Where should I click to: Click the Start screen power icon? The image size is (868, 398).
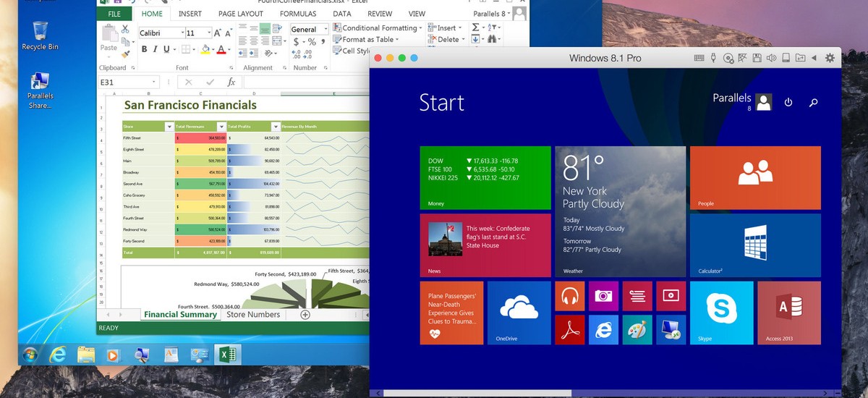[788, 103]
